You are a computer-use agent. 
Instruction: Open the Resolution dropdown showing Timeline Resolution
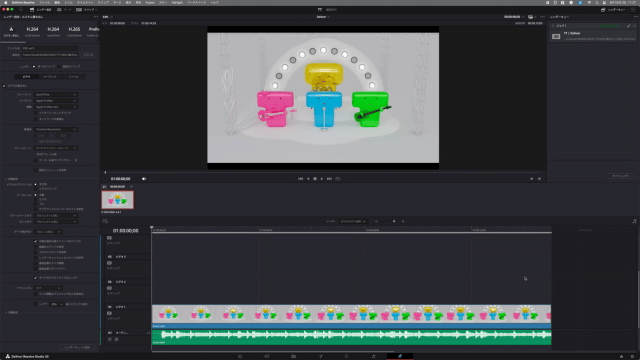56,129
